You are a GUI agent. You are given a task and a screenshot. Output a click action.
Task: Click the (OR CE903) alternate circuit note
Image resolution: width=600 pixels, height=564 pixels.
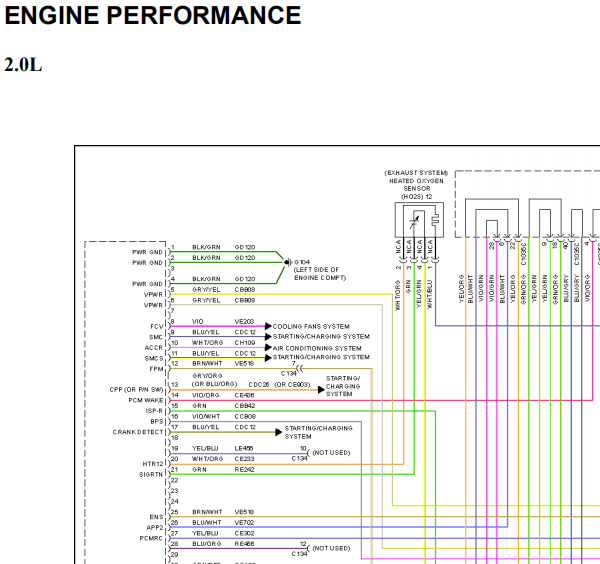[292, 385]
